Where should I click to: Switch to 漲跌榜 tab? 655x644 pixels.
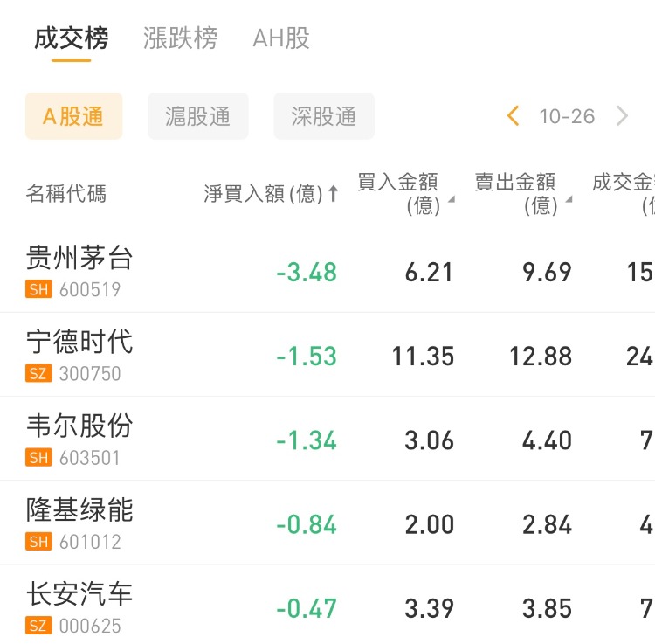180,38
